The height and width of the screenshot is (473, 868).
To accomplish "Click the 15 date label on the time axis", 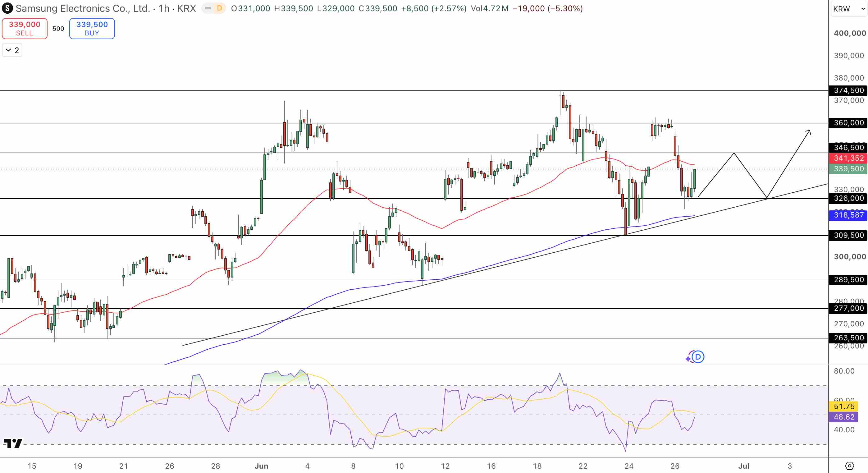I will click(32, 466).
